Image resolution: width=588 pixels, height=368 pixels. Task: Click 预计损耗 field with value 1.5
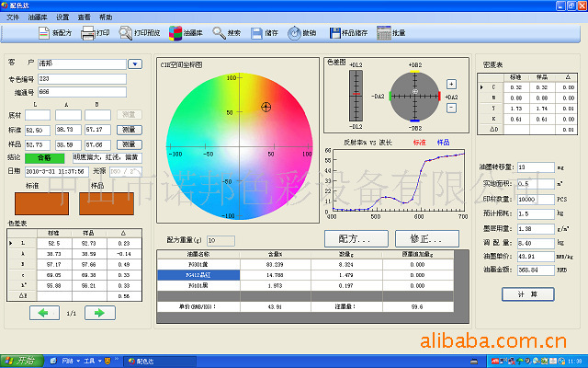[536, 213]
